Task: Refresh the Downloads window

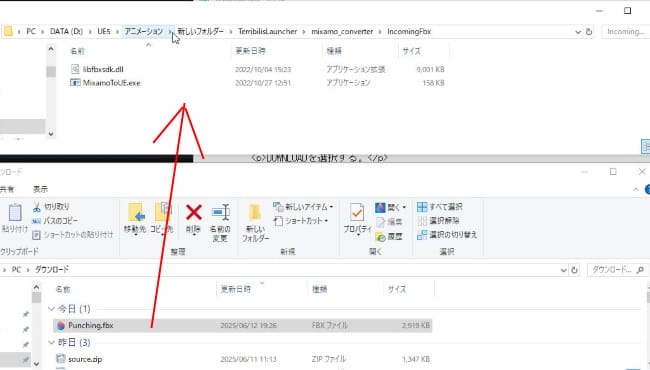Action: [x=574, y=270]
